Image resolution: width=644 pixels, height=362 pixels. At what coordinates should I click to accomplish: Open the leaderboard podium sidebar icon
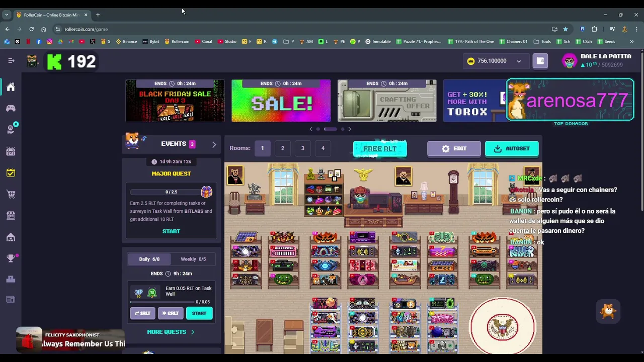pyautogui.click(x=11, y=279)
